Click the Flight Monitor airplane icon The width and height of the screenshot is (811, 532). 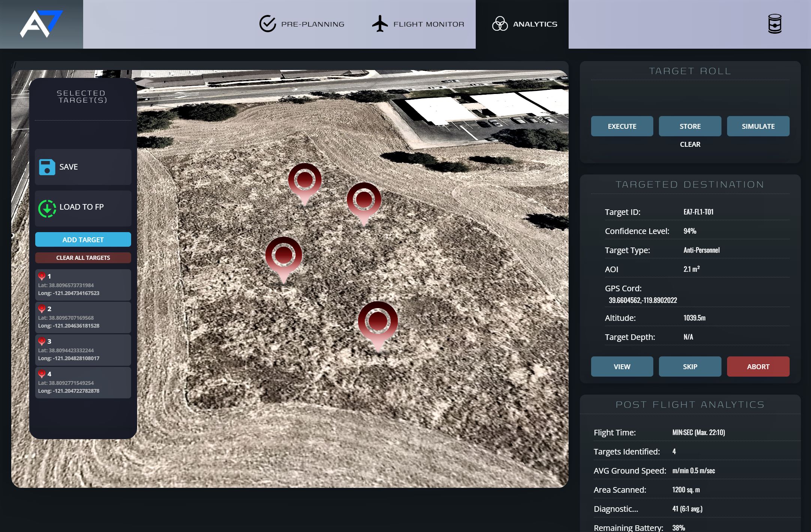380,24
